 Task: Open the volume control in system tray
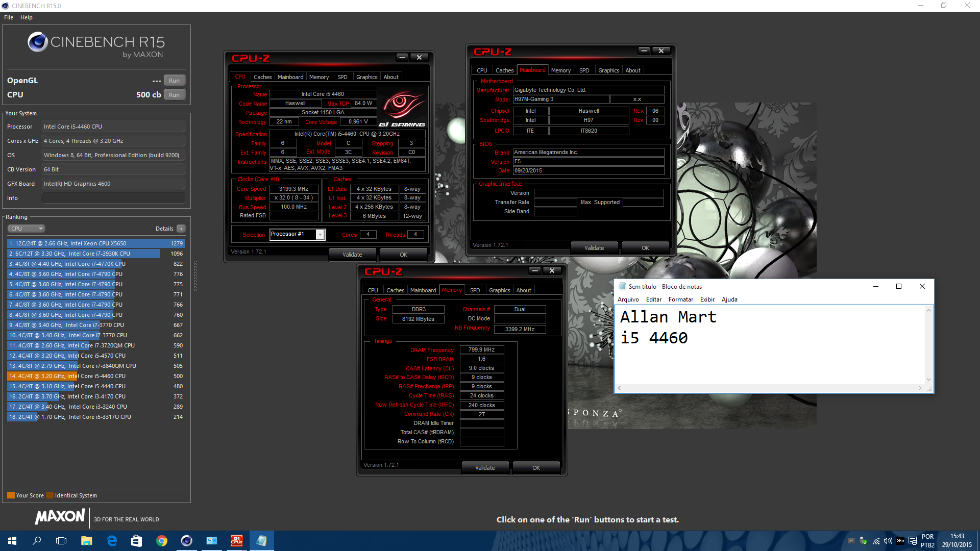click(888, 541)
